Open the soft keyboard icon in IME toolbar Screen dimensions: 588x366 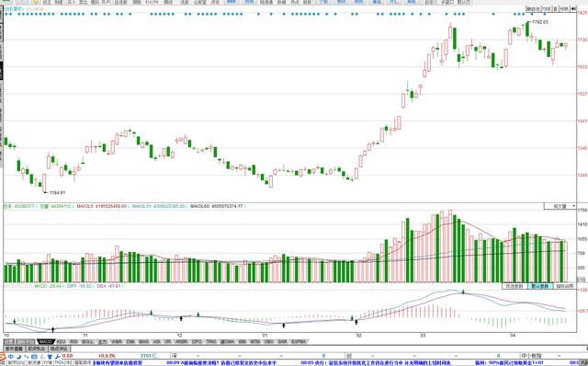click(x=34, y=356)
